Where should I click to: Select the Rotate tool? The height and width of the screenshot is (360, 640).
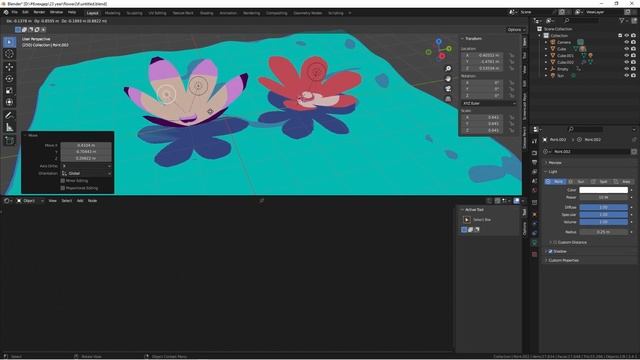coord(9,78)
